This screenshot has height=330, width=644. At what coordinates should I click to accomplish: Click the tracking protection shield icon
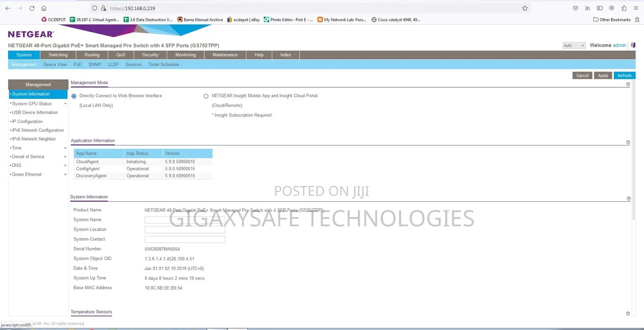(x=95, y=8)
